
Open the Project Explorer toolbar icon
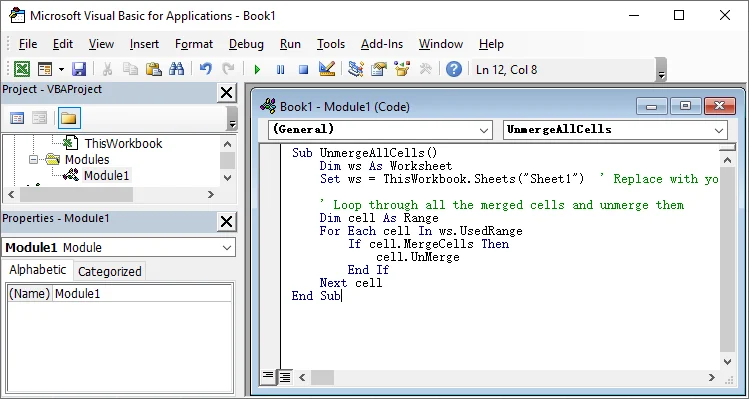coord(356,70)
